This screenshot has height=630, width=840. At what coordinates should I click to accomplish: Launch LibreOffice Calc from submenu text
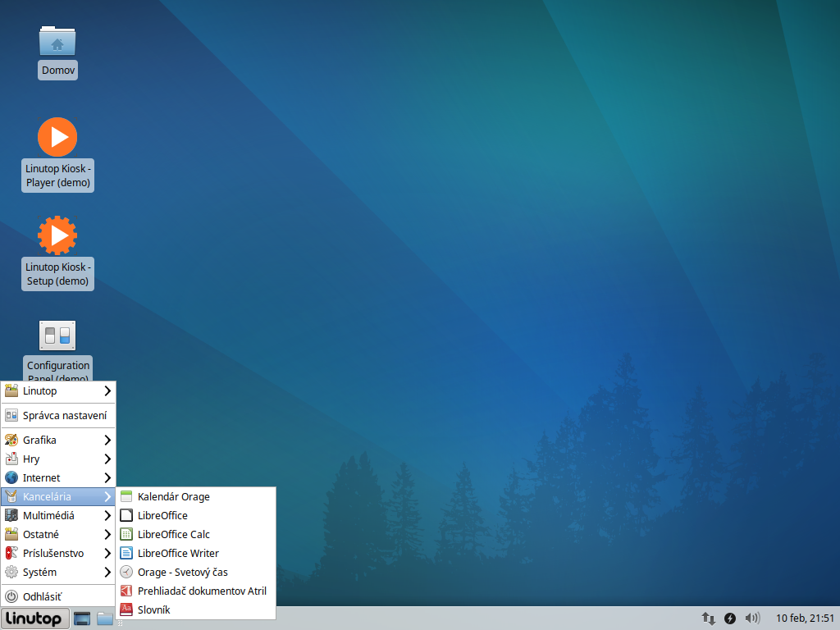coord(174,535)
